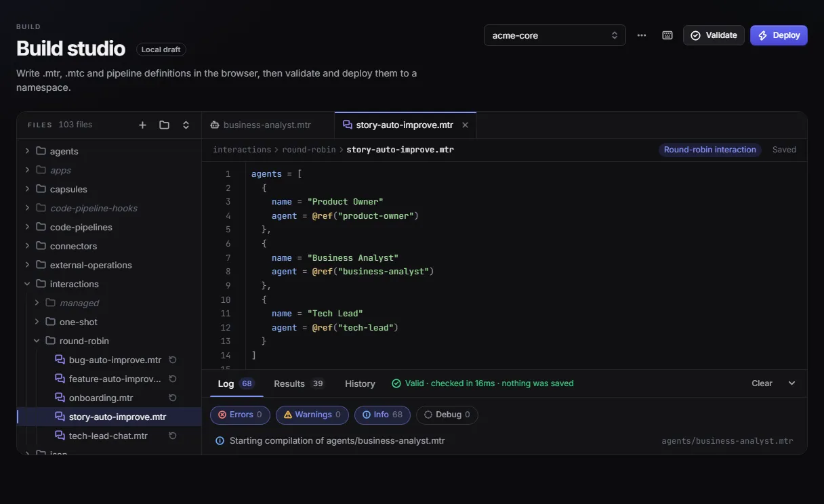
Task: Expand the apps folder chevron
Action: [27, 170]
